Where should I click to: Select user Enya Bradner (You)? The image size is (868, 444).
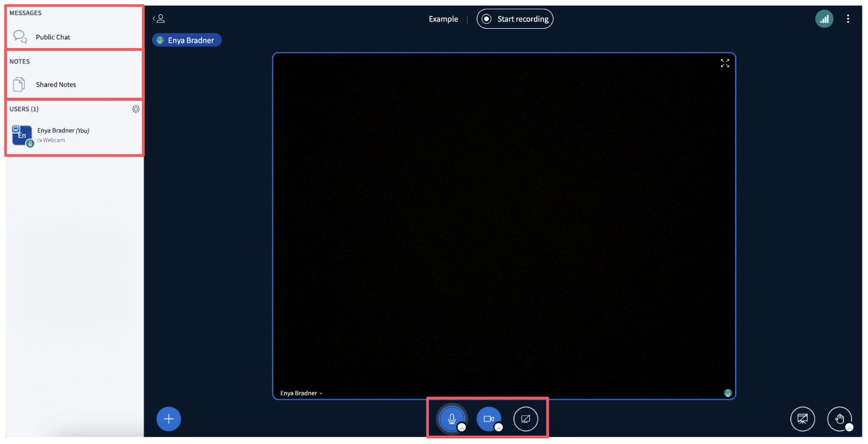pos(74,136)
